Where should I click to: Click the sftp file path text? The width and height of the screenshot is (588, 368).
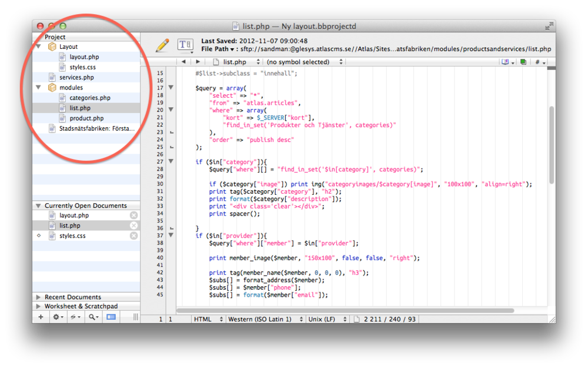396,49
